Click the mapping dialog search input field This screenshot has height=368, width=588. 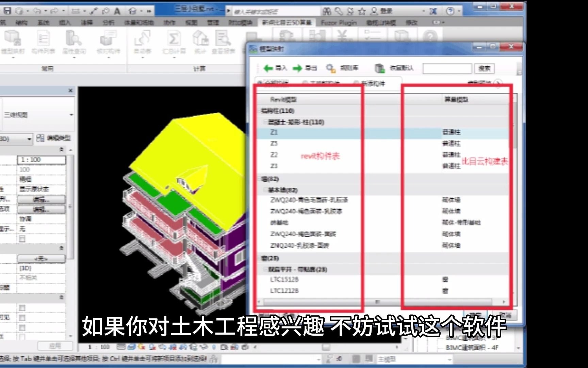447,68
